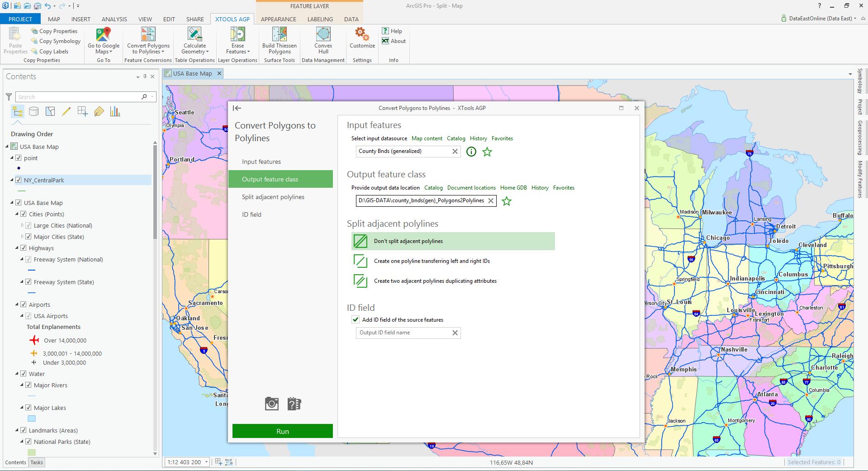Click the Go to Google Maps icon

click(103, 34)
